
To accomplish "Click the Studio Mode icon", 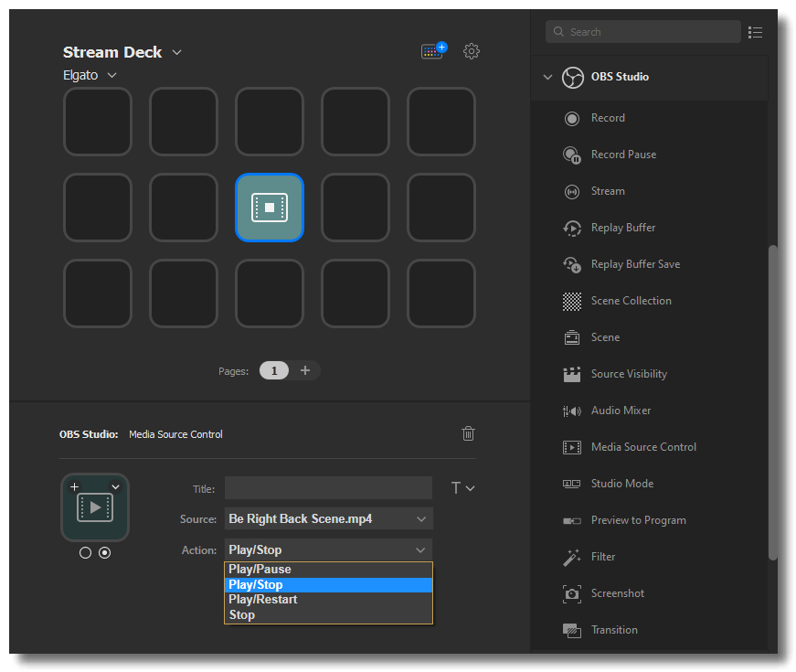I will [571, 484].
